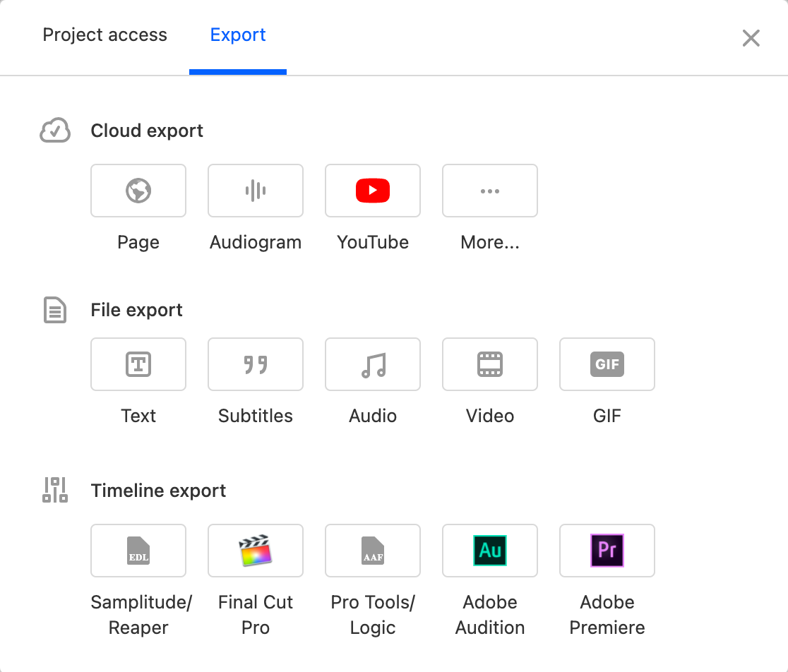The image size is (788, 672).
Task: Click the "Cloud export" section heading
Action: 147,131
